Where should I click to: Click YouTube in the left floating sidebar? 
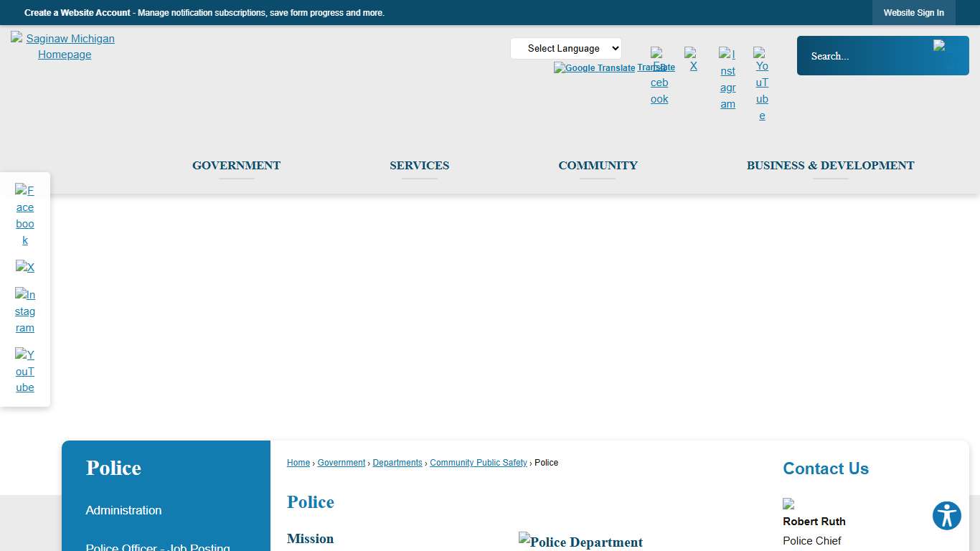tap(25, 371)
